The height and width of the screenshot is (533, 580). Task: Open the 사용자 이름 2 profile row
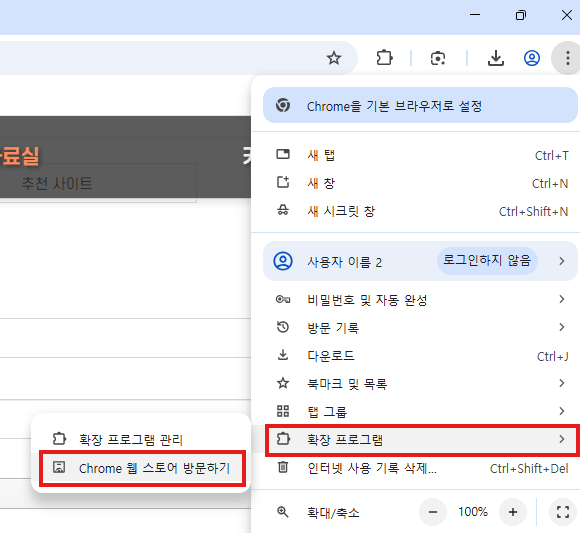420,261
